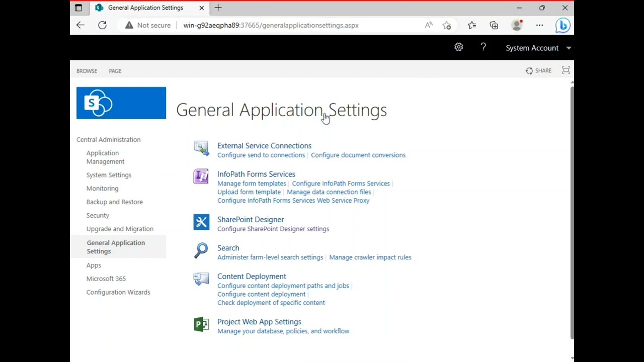Open Content Deployment heading link
The height and width of the screenshot is (362, 644).
click(x=252, y=277)
